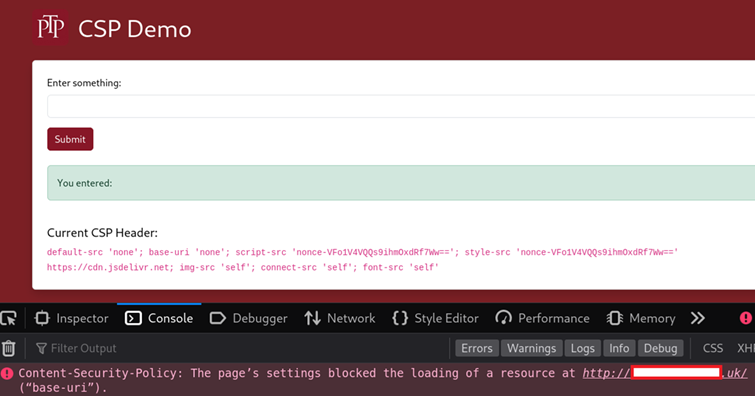Toggle the Warnings filter
This screenshot has height=396, width=755.
[x=531, y=348]
